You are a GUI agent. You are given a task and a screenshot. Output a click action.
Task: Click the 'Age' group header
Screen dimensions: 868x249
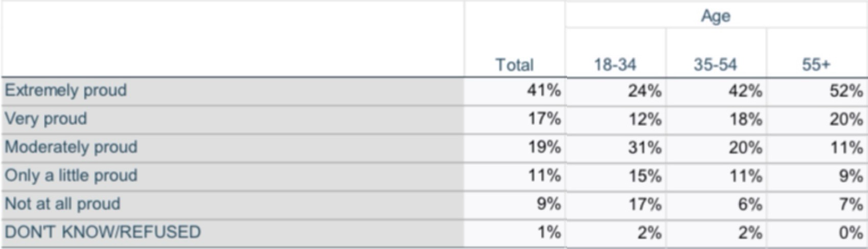(x=716, y=16)
